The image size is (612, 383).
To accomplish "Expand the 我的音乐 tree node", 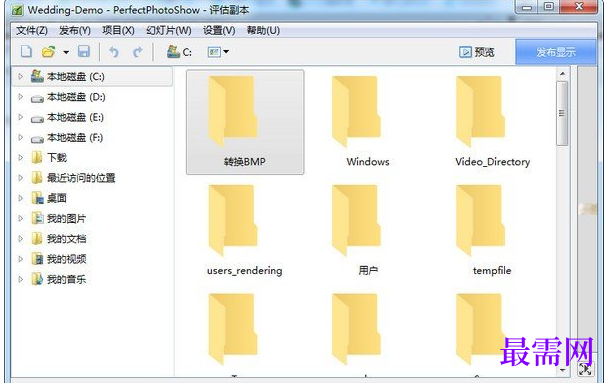I will tap(21, 279).
